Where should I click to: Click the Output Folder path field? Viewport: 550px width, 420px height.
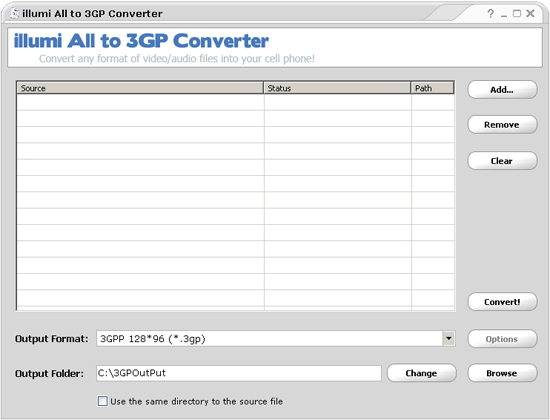[239, 373]
